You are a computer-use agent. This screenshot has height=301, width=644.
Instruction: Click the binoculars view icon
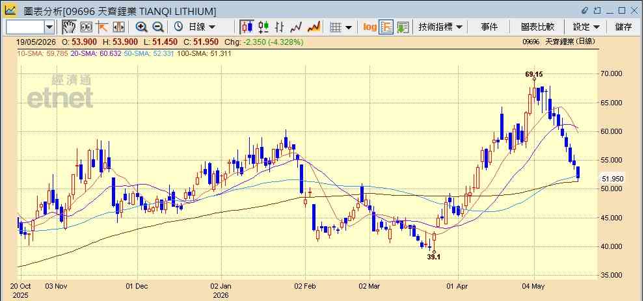(x=86, y=27)
